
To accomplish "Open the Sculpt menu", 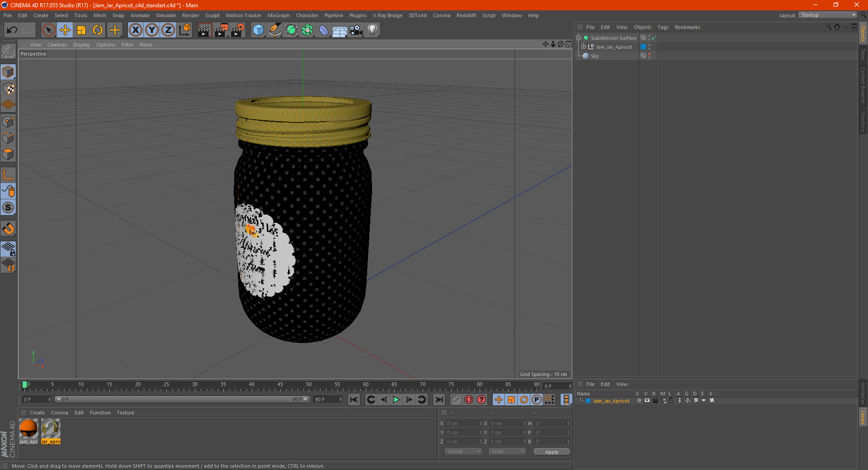I will [x=212, y=15].
